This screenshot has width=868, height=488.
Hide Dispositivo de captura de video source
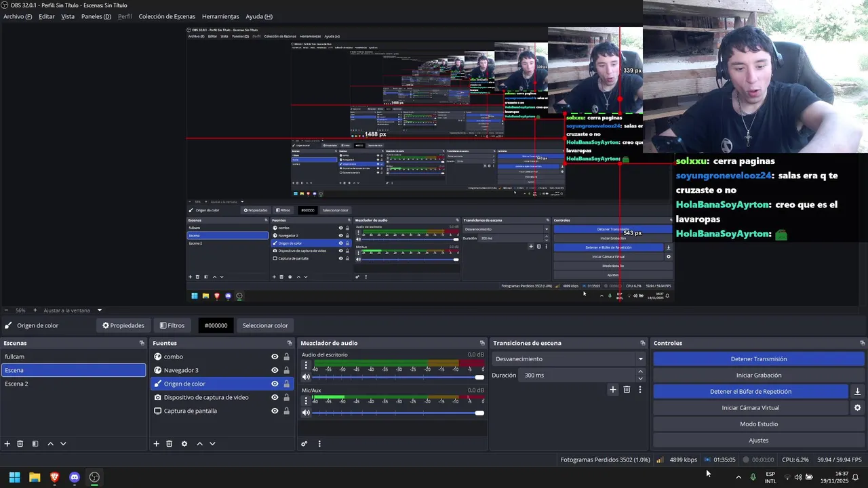click(275, 397)
